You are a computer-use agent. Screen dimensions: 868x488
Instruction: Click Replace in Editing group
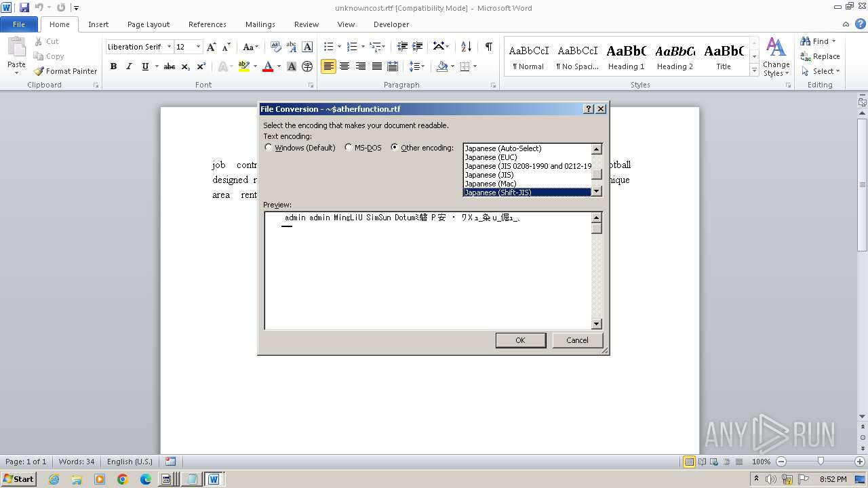pyautogui.click(x=821, y=56)
